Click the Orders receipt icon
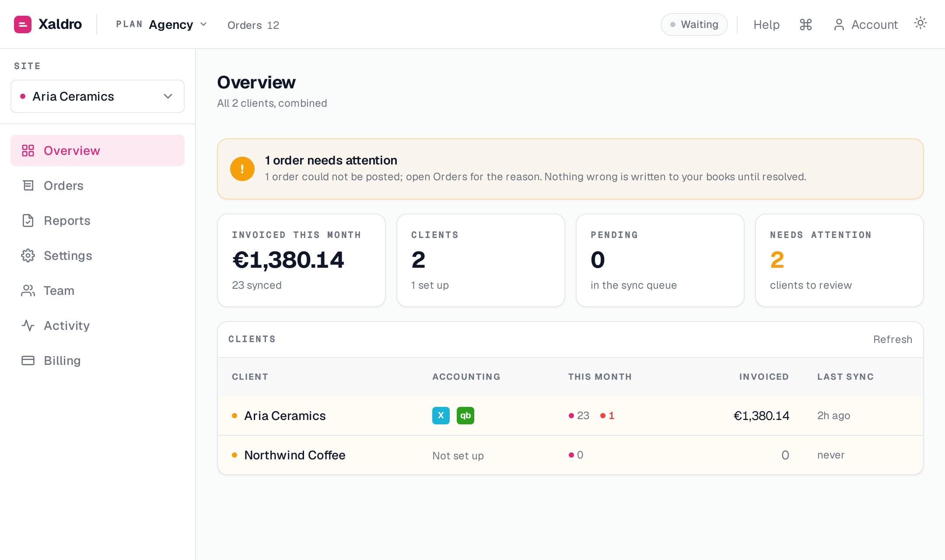This screenshot has height=560, width=945. tap(28, 185)
